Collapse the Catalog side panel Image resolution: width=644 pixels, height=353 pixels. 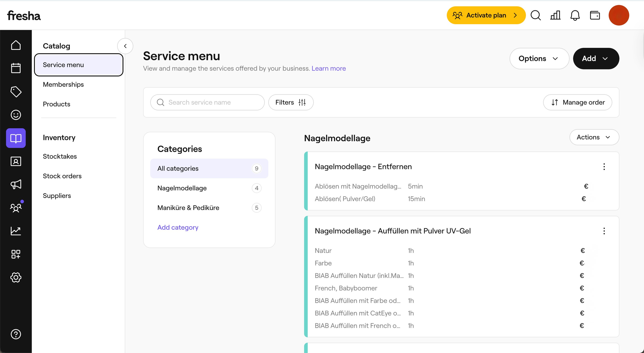(125, 46)
